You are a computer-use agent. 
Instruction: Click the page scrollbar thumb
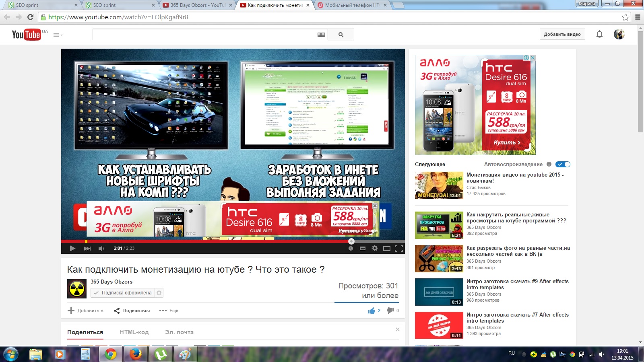pyautogui.click(x=640, y=81)
